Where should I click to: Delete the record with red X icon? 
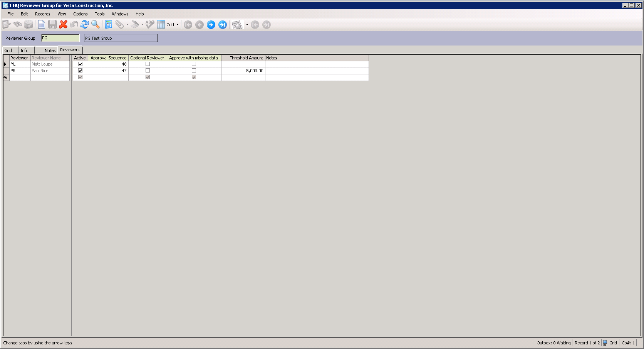[63, 25]
